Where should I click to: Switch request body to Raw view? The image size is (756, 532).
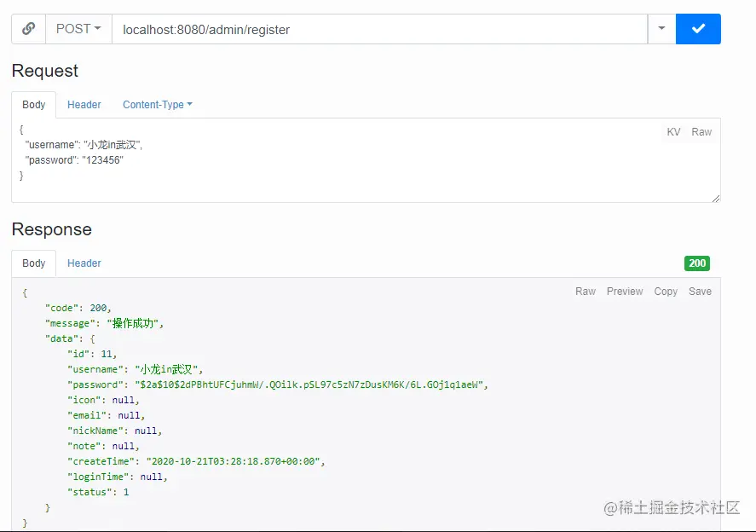(x=701, y=132)
